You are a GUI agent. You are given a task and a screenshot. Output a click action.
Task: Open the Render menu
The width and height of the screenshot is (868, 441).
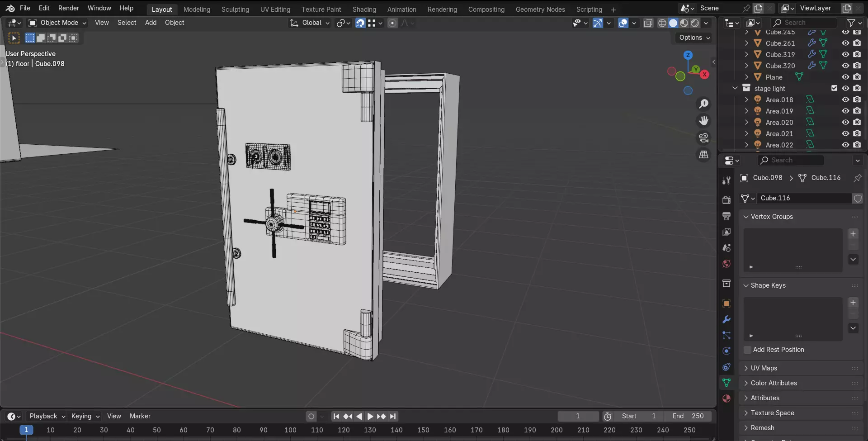69,8
